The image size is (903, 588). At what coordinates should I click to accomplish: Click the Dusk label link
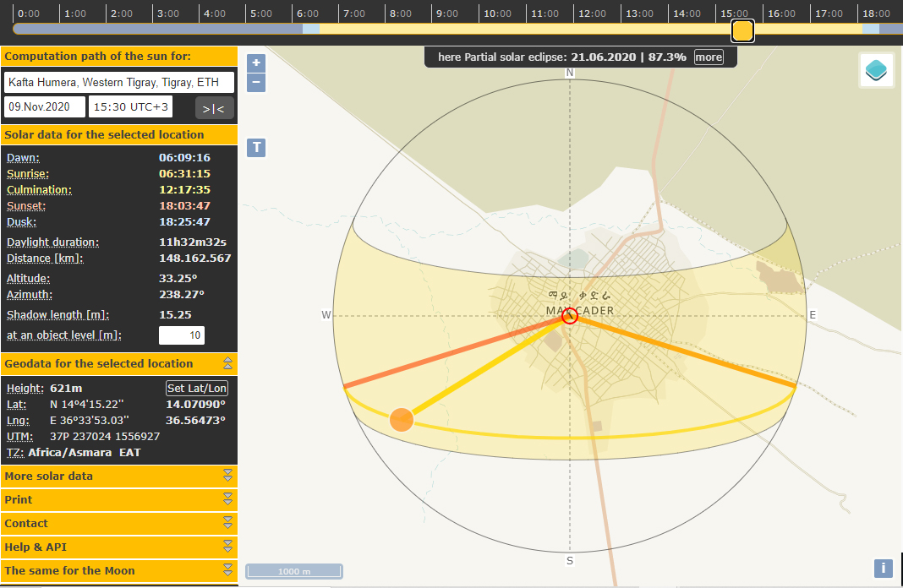21,222
